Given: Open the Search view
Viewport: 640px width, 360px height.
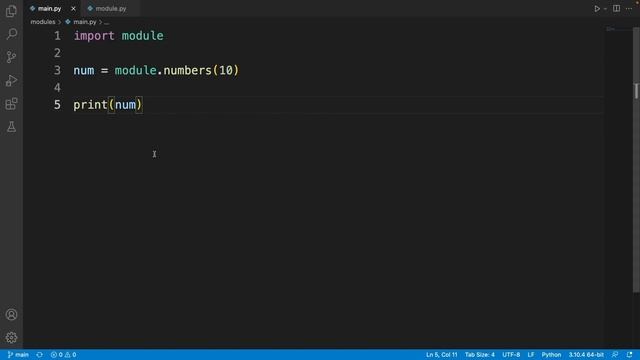Looking at the screenshot, I should 11,33.
